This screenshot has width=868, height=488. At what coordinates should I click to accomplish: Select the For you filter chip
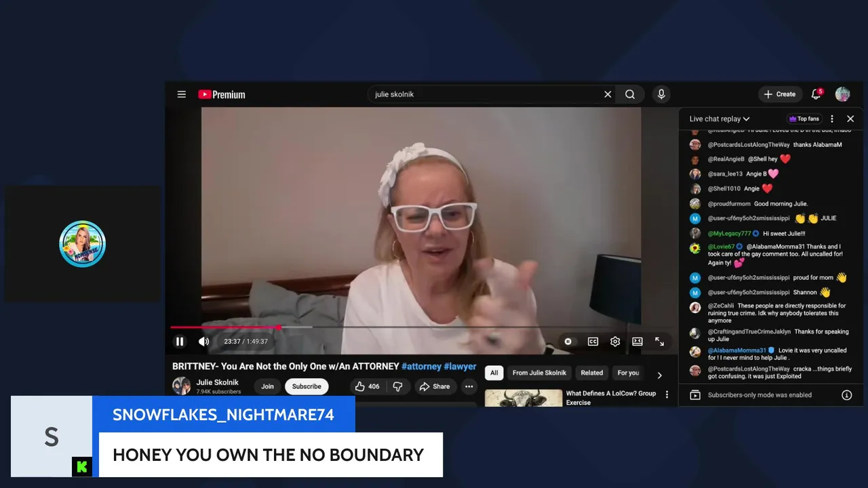click(628, 373)
